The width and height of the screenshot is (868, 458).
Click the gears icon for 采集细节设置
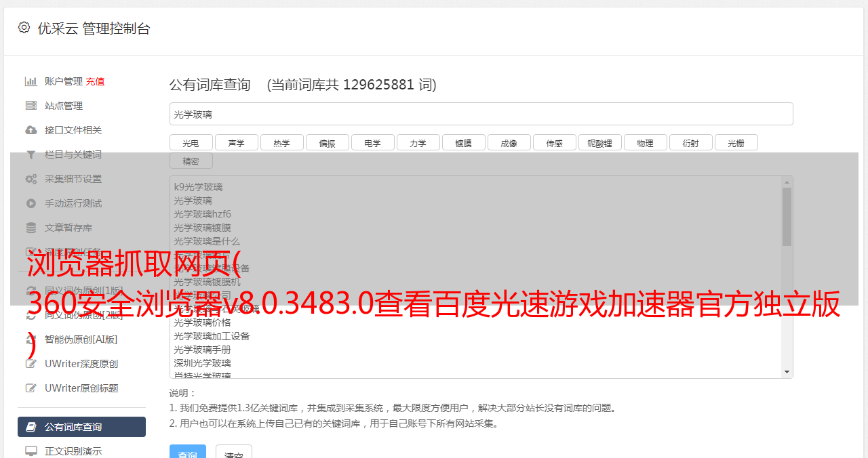31,179
